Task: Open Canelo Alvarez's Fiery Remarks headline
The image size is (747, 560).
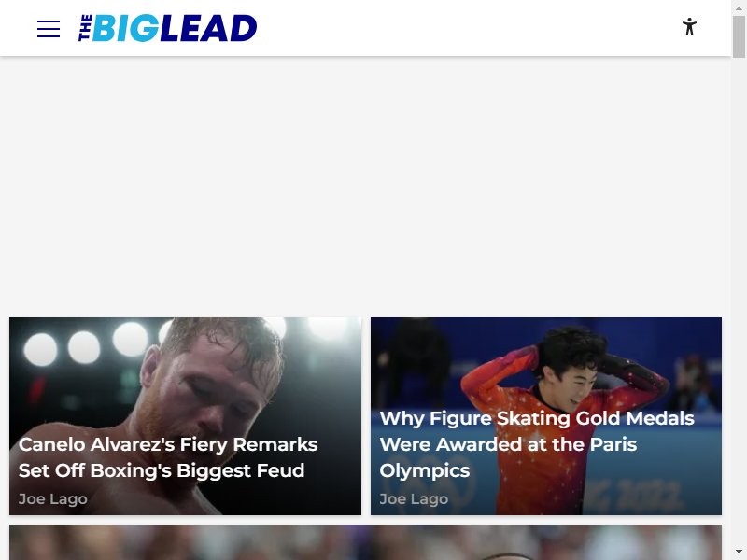Action: tap(168, 457)
